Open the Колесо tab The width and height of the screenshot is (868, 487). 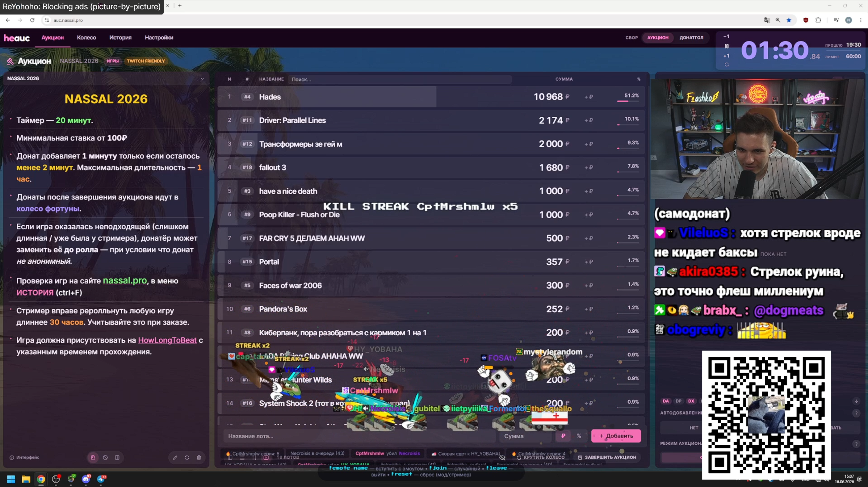[x=86, y=38]
